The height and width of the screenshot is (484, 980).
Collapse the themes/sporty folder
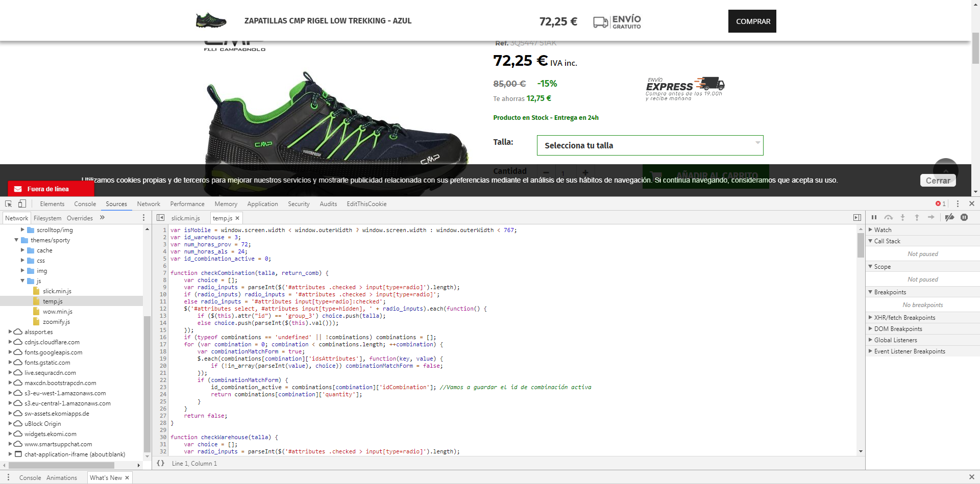tap(16, 240)
